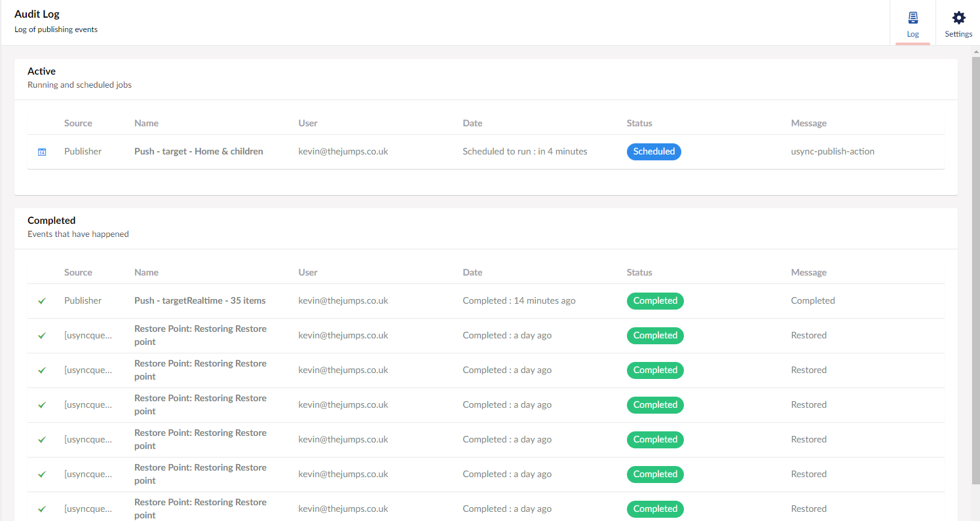Switch to the Log tab
Image resolution: width=980 pixels, height=521 pixels.
[x=913, y=23]
